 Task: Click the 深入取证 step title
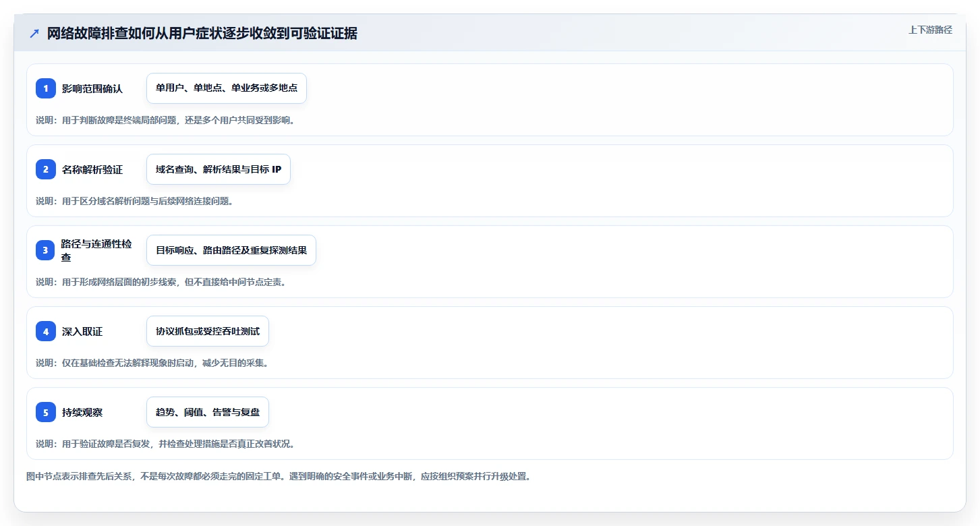point(82,331)
